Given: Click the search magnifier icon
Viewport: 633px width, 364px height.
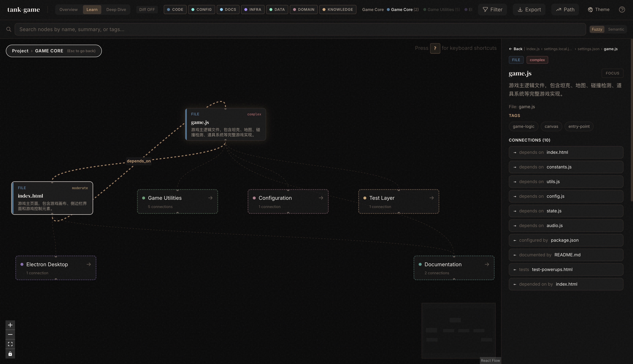Looking at the screenshot, I should click(9, 29).
